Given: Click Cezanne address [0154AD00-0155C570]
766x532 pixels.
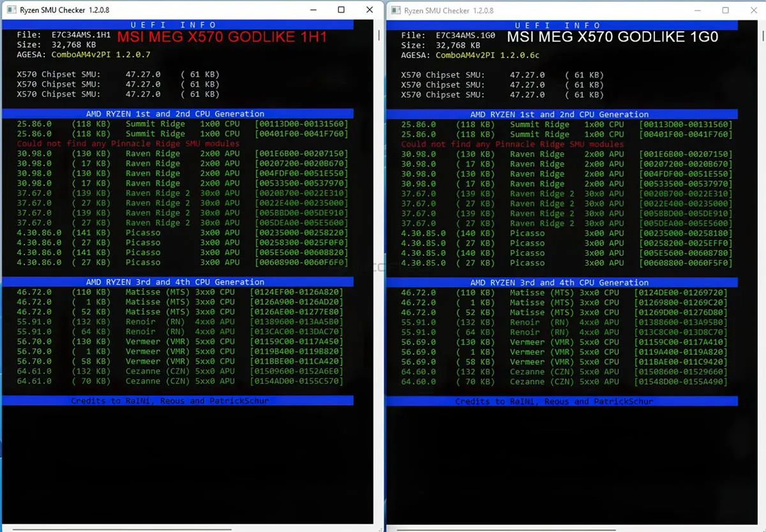Looking at the screenshot, I should click(x=296, y=381).
